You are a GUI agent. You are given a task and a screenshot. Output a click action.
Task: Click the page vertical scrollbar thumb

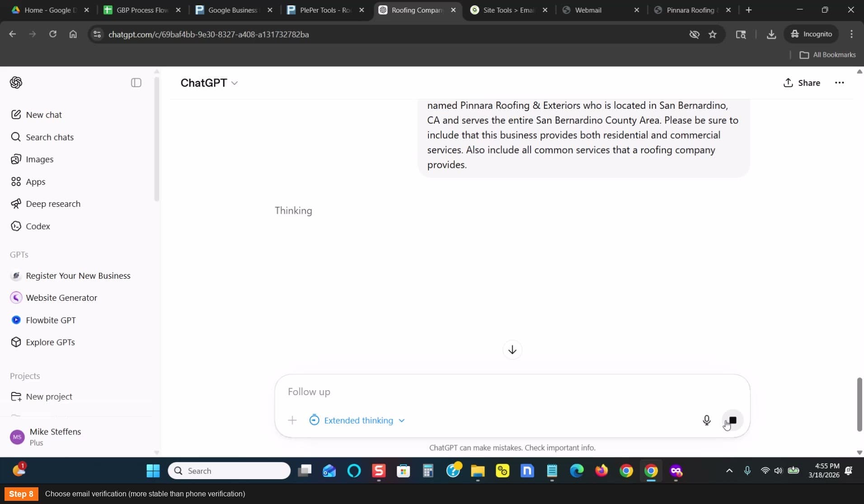tap(859, 405)
